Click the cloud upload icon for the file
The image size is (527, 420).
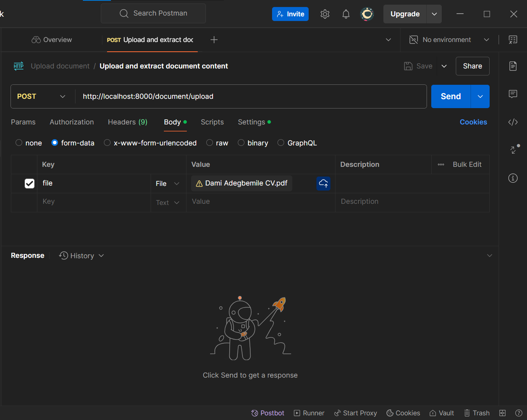point(323,183)
